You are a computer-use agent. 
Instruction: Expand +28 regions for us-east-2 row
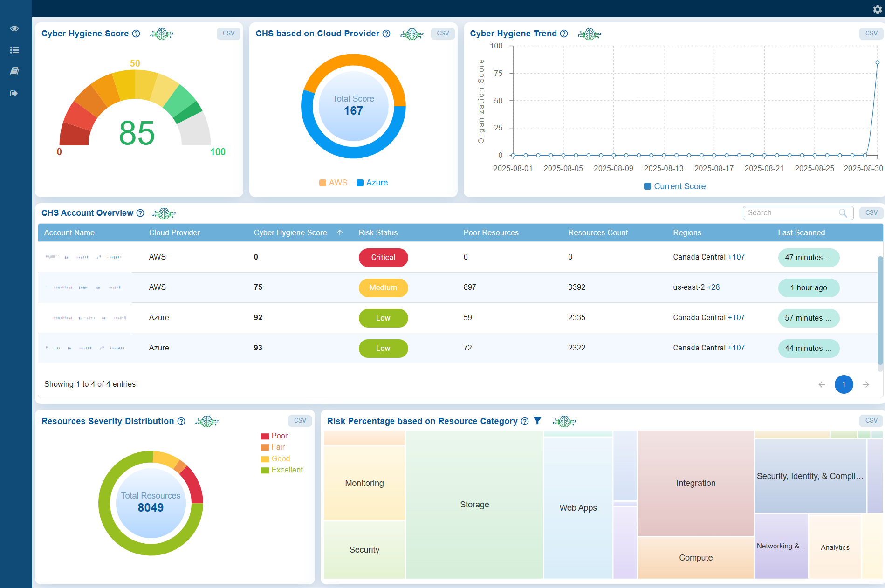point(713,287)
